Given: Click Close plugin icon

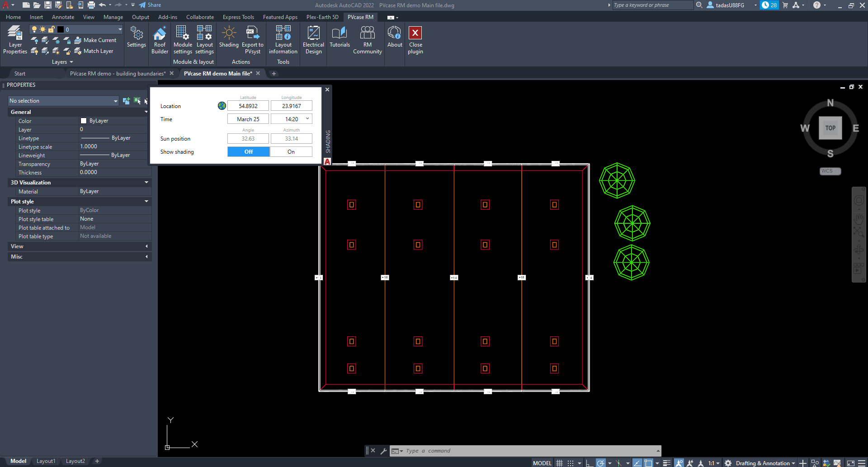Looking at the screenshot, I should [x=415, y=33].
